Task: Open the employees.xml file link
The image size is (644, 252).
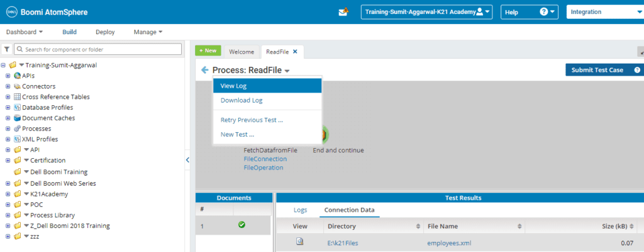Action: click(449, 243)
